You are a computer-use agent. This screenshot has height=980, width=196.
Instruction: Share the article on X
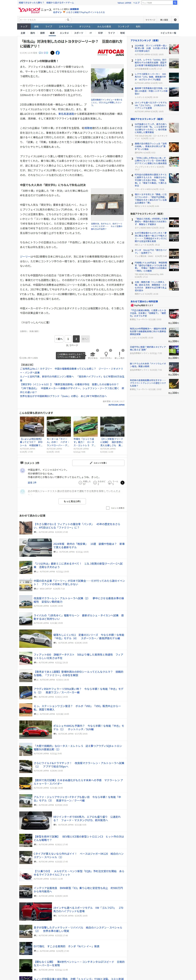click(x=53, y=53)
